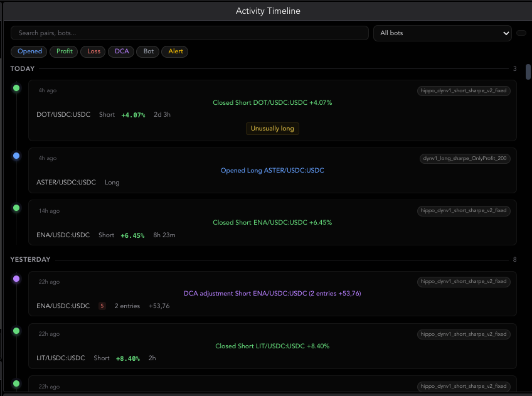Click the bot tag on the DCA adjustment card
This screenshot has width=532, height=396.
point(464,282)
